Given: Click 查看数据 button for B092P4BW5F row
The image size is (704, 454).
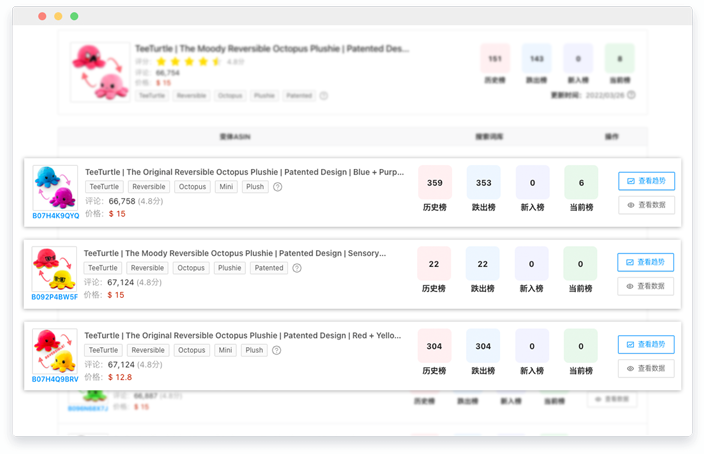Looking at the screenshot, I should point(646,286).
